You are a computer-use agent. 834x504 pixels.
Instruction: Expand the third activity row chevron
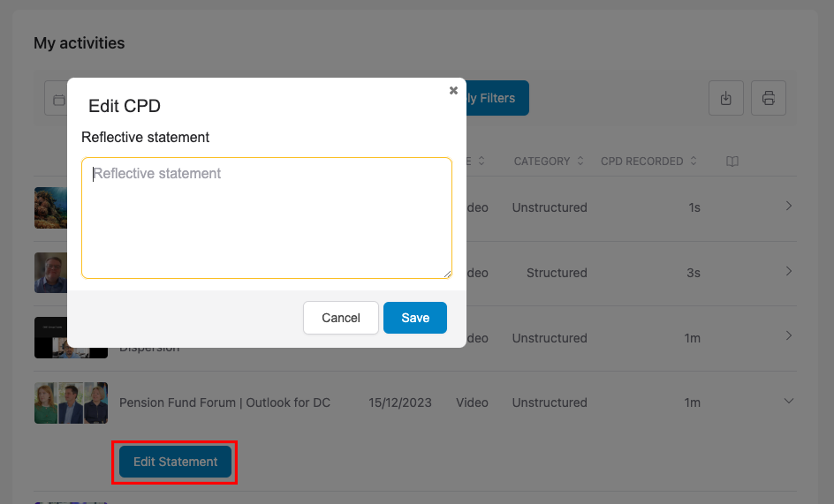coord(789,336)
